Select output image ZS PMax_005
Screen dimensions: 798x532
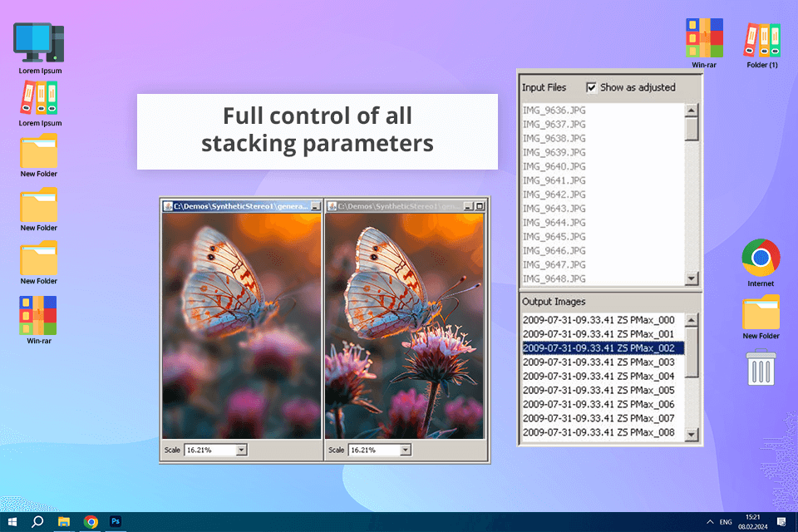pos(603,390)
